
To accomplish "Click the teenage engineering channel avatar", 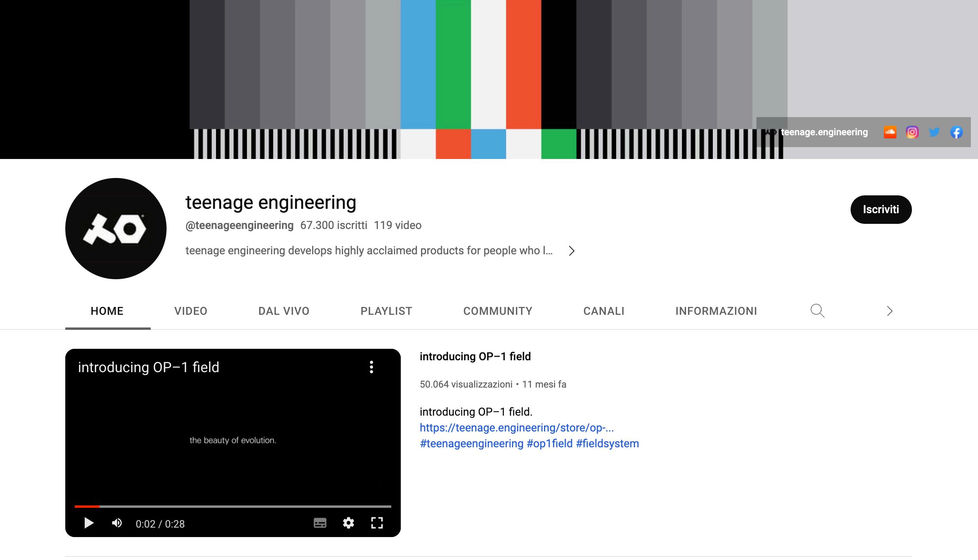I will [x=116, y=228].
